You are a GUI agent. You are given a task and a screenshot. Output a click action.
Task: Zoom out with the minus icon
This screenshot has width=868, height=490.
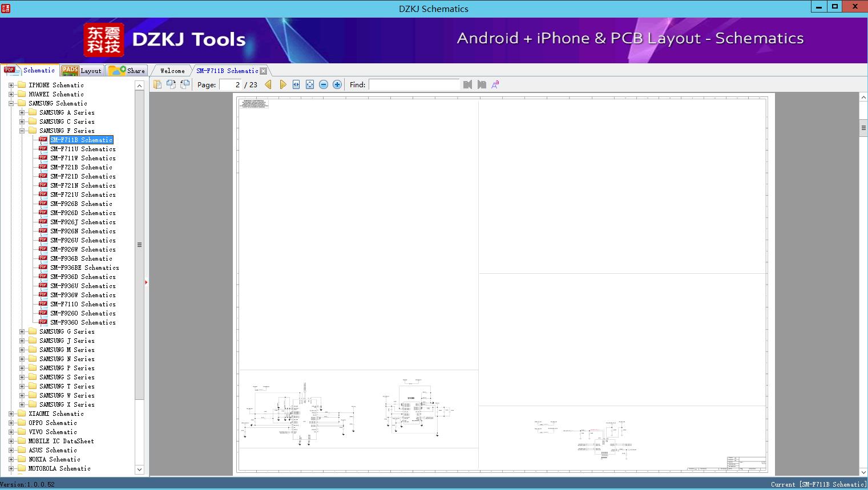pos(324,84)
